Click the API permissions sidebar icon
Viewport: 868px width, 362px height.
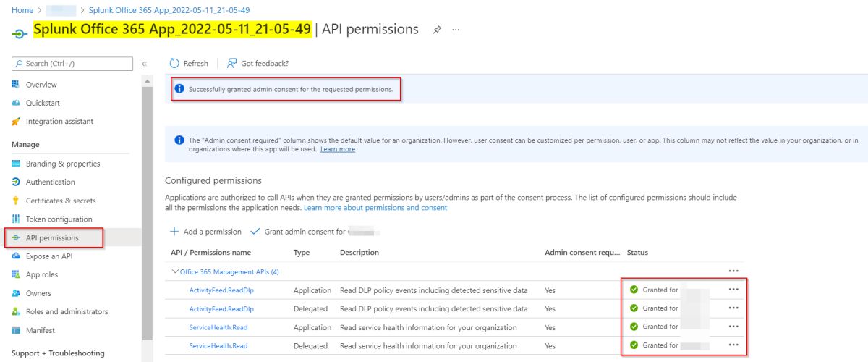click(16, 237)
